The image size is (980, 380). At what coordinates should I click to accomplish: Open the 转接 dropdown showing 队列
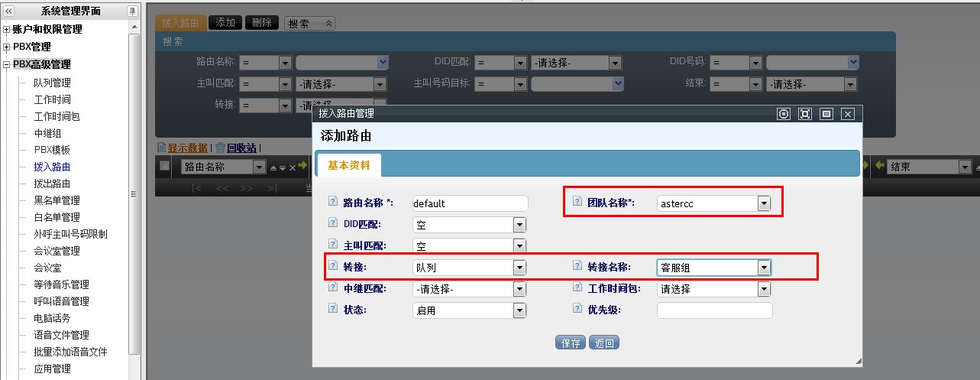click(x=519, y=268)
